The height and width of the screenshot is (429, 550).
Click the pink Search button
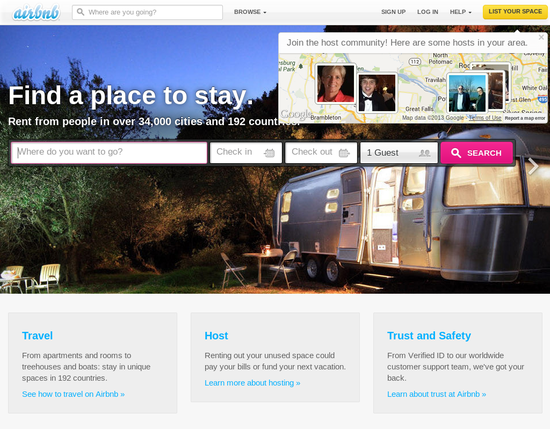(476, 153)
